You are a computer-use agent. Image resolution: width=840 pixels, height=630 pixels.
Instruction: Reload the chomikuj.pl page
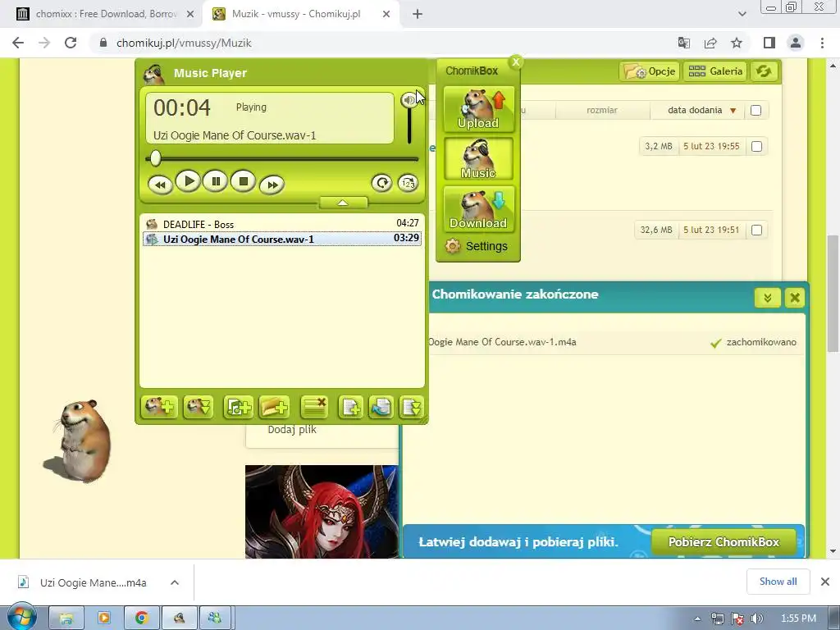coord(71,43)
